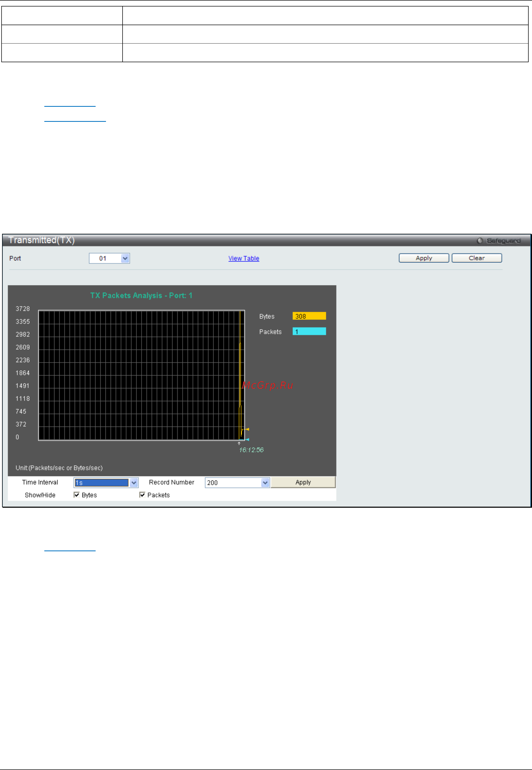Click the Port label

15,258
